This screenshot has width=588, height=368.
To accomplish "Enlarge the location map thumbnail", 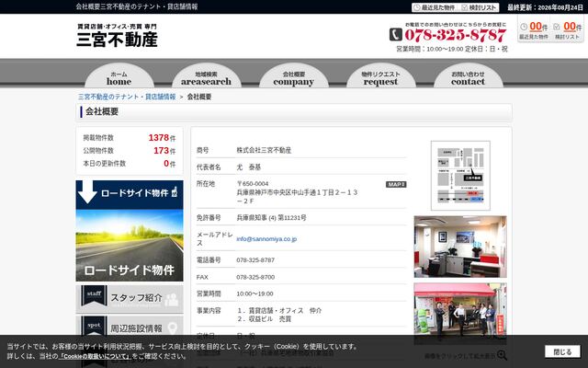I will [460, 176].
